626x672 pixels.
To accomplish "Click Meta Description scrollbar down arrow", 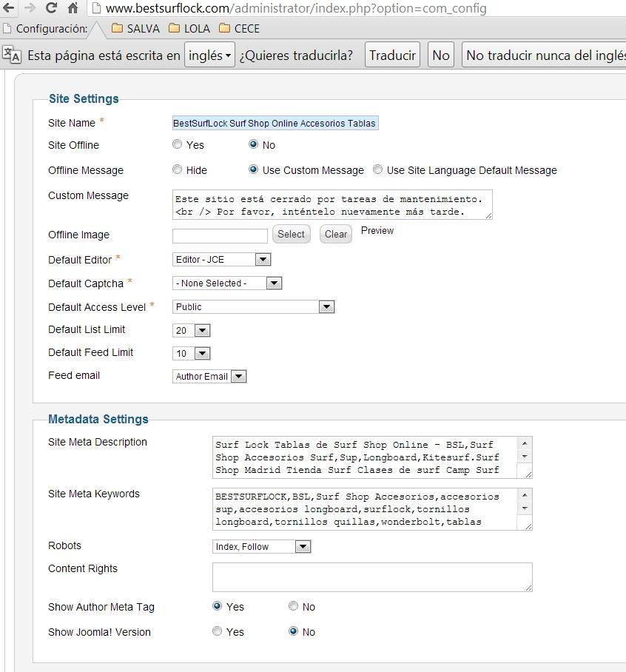I will (x=525, y=456).
